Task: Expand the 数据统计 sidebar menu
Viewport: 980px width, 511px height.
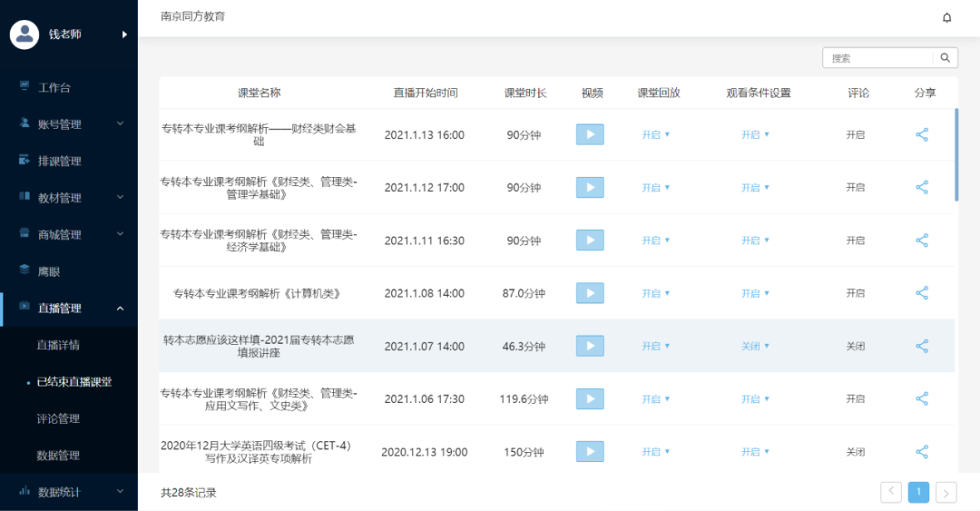Action: pos(69,492)
